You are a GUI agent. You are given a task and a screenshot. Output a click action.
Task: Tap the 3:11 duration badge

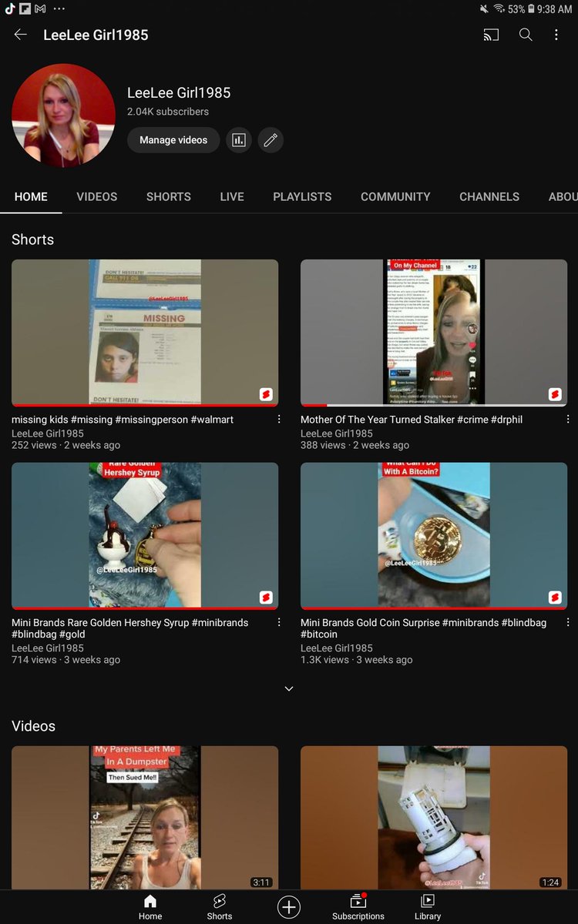261,882
